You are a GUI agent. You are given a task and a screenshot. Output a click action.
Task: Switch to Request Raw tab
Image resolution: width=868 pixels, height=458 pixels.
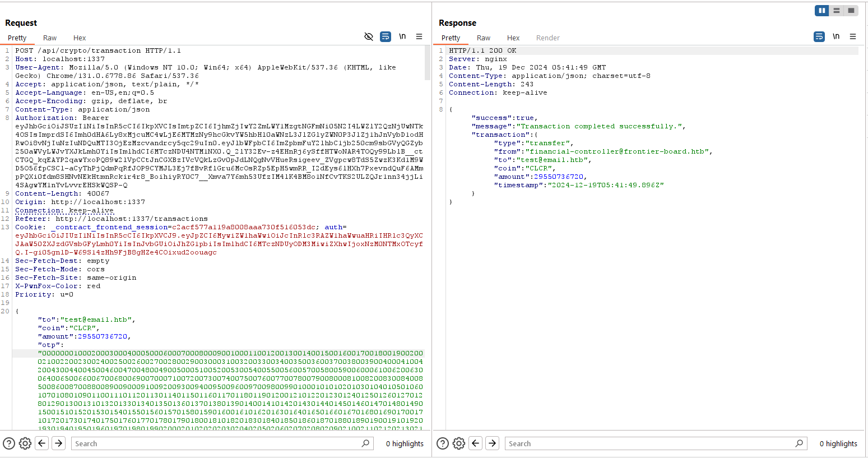(50, 38)
